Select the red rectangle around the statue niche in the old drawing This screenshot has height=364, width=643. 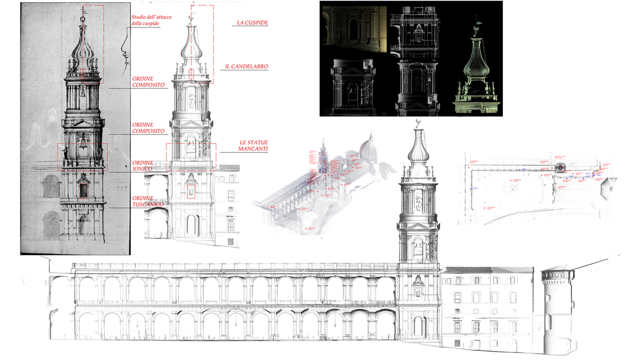pos(83,190)
